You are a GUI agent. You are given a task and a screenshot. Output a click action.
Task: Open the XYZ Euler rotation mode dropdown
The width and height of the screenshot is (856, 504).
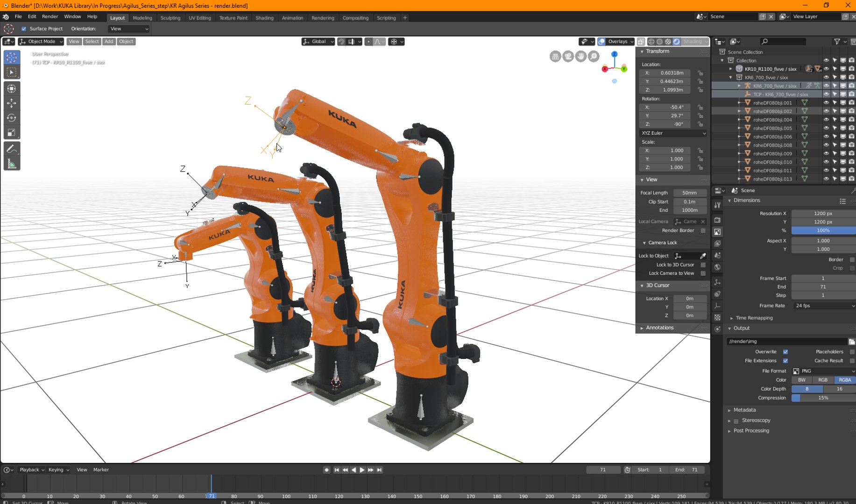tap(673, 133)
